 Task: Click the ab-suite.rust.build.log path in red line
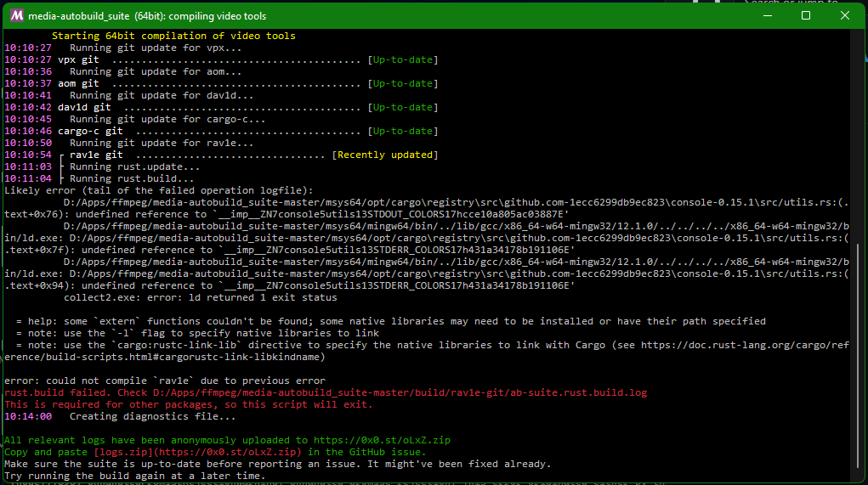pos(400,392)
